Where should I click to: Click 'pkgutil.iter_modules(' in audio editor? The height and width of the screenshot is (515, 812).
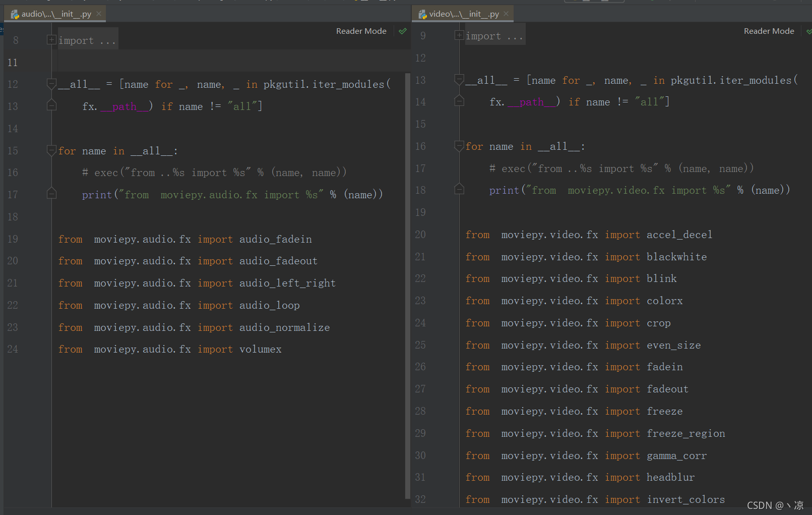[x=327, y=84]
